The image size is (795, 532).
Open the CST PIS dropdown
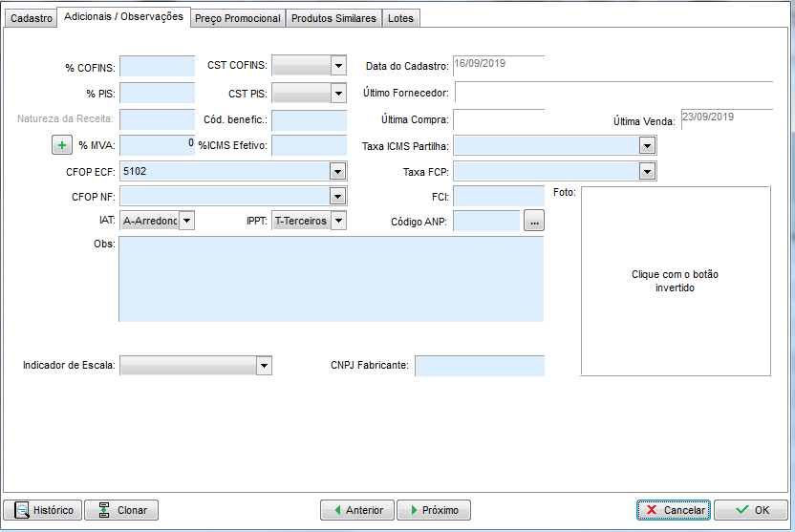tap(337, 94)
